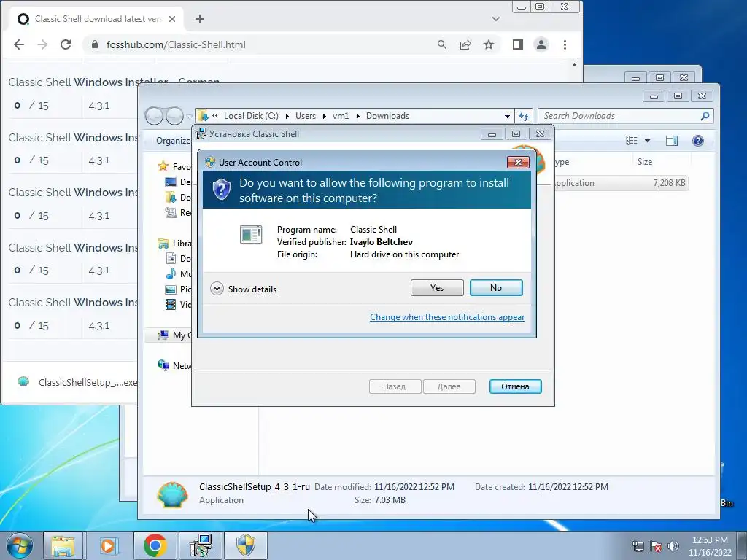Select vm1 in Explorer breadcrumb
The height and width of the screenshot is (560, 747).
click(341, 116)
